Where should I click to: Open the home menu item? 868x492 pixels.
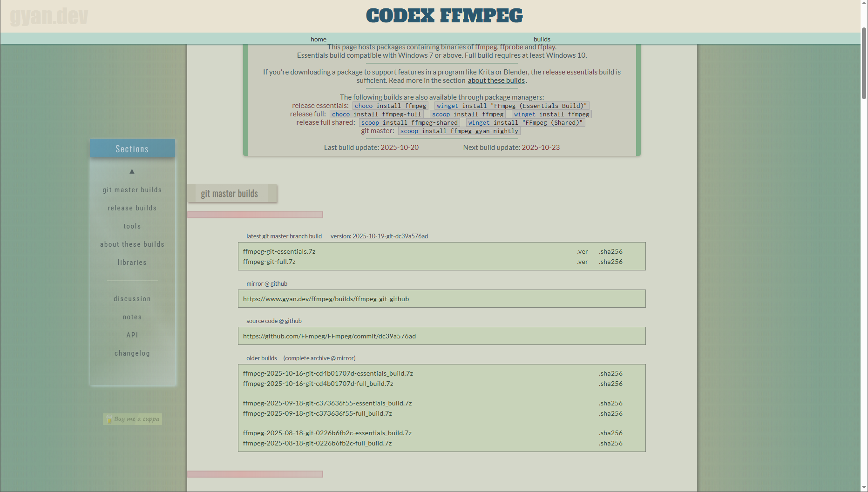[319, 39]
